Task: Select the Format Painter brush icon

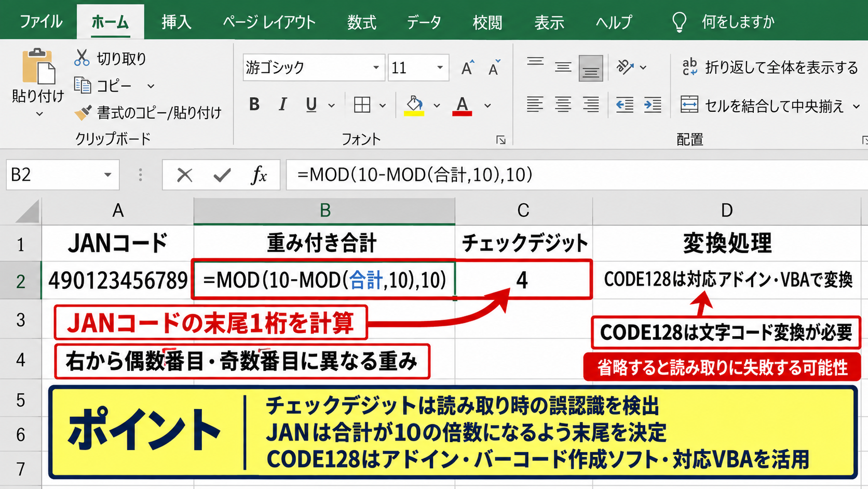Action: 83,112
